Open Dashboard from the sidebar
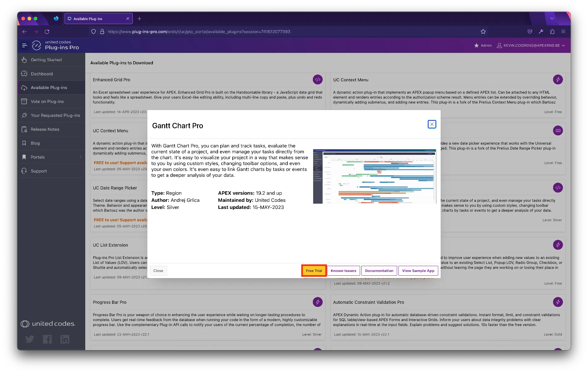Viewport: 588px width, 373px height. tap(42, 74)
